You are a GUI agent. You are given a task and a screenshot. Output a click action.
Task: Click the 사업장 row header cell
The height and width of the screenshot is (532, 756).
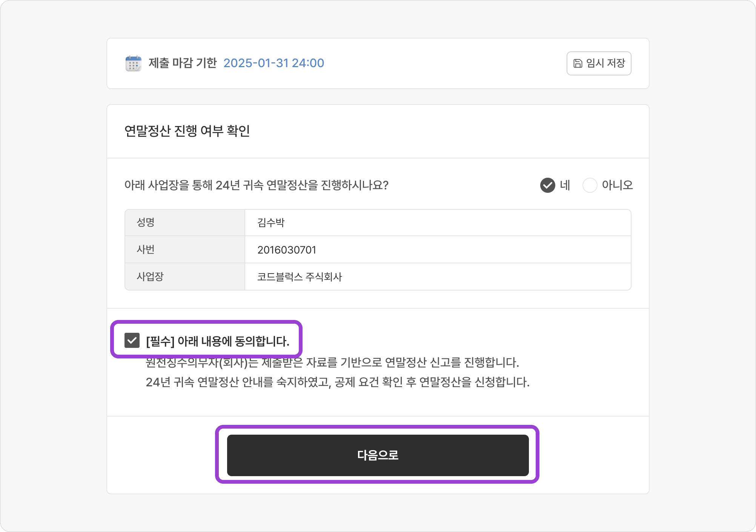point(185,277)
